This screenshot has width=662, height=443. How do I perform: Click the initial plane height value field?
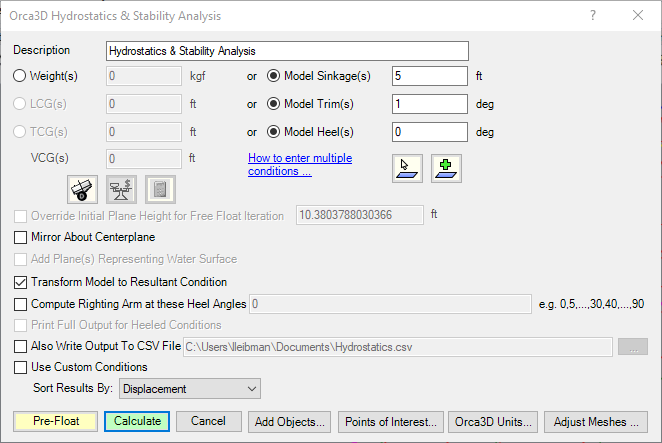click(x=360, y=215)
